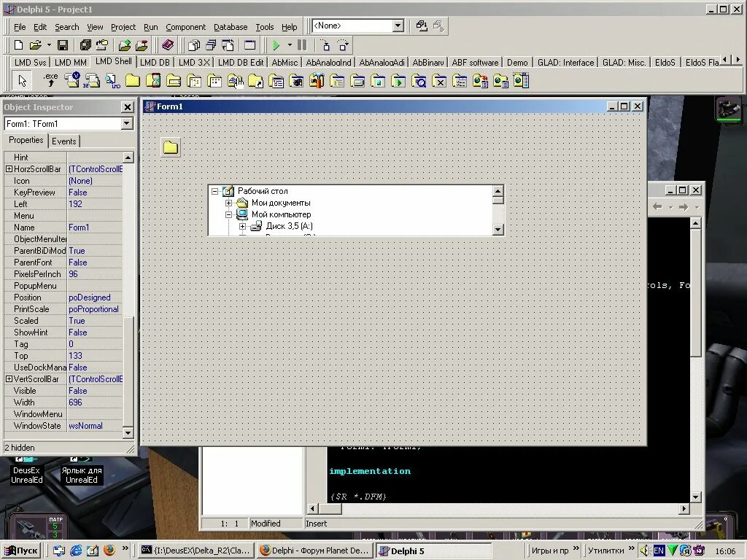Viewport: 747px width, 560px height.
Task: Select the arrow pointer palette tool
Action: (23, 80)
